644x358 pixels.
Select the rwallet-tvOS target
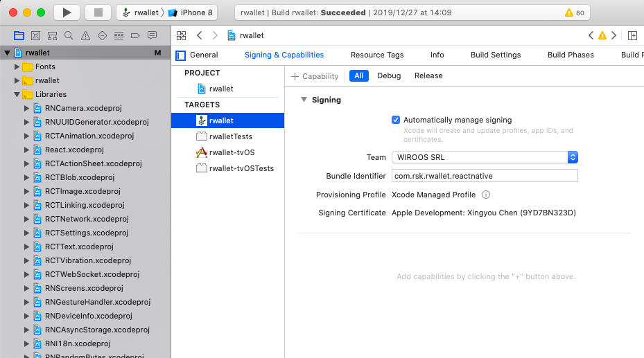(232, 152)
